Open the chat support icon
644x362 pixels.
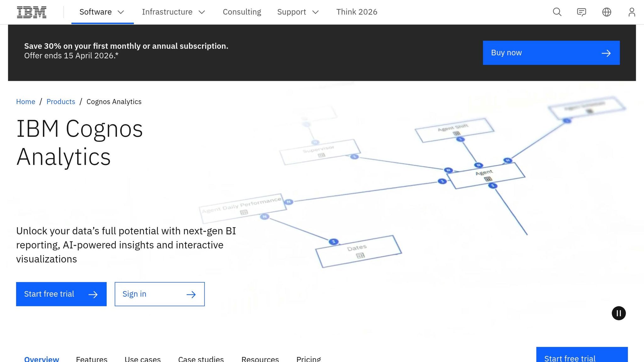coord(581,12)
